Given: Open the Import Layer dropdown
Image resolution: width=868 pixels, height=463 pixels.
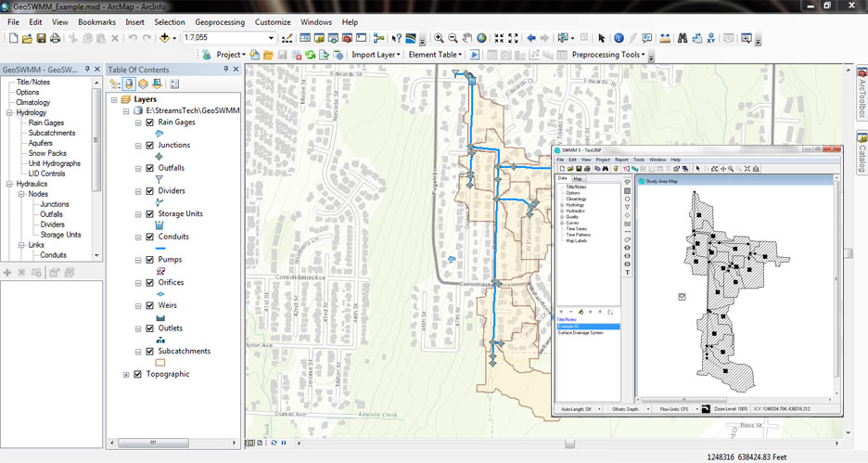Looking at the screenshot, I should click(x=376, y=55).
